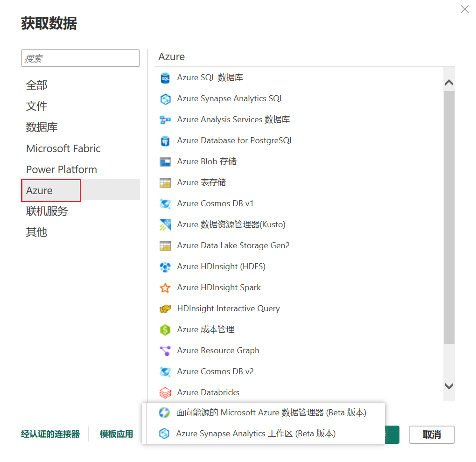Switch to Power Platform category

pyautogui.click(x=62, y=169)
